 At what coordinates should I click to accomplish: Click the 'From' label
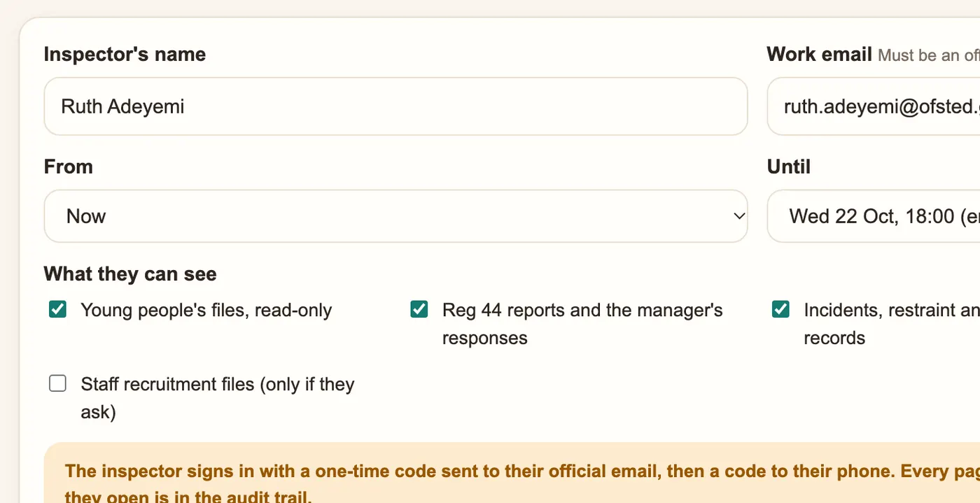click(69, 167)
